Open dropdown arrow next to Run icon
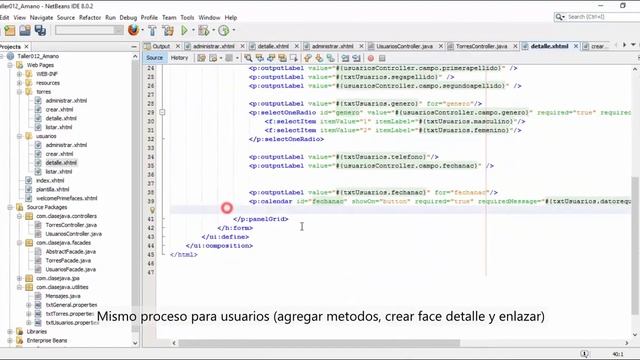Viewport: 640px width, 360px height. [193, 30]
